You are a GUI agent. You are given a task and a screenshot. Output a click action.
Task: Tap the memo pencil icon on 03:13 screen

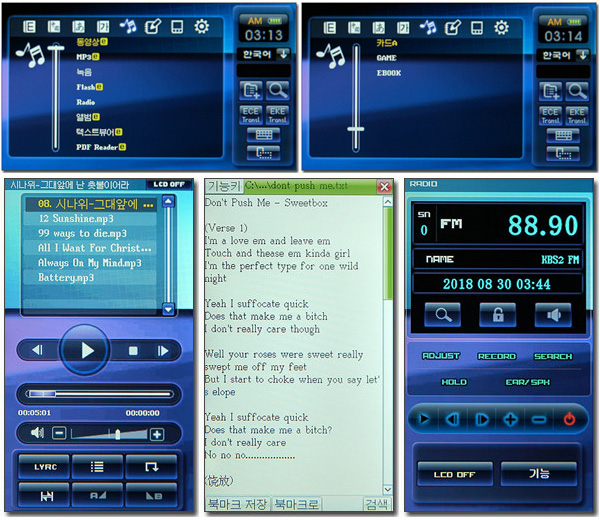[153, 27]
